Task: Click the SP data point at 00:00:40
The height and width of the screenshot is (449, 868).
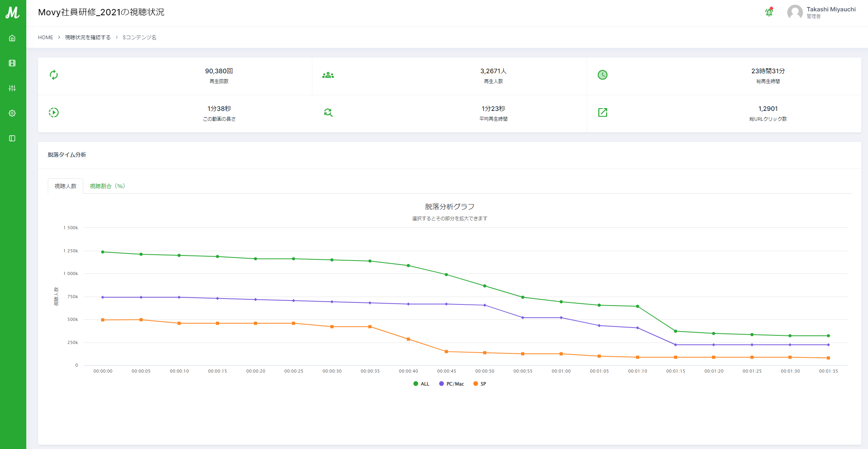Action: click(408, 339)
